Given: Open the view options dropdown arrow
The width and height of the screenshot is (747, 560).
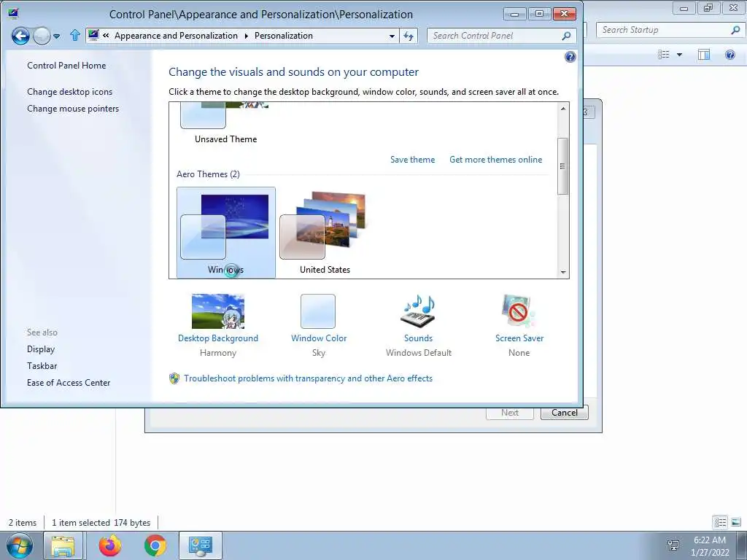Looking at the screenshot, I should 679,55.
